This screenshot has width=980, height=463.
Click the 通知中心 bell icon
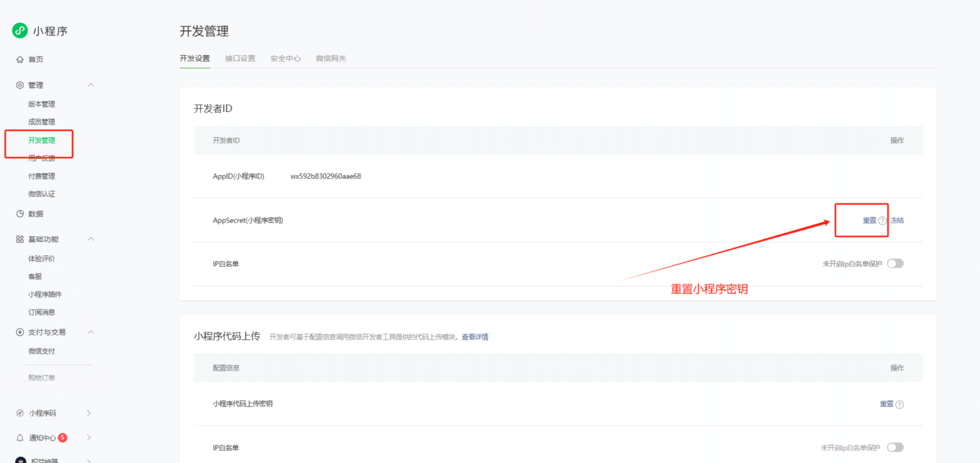click(x=20, y=438)
